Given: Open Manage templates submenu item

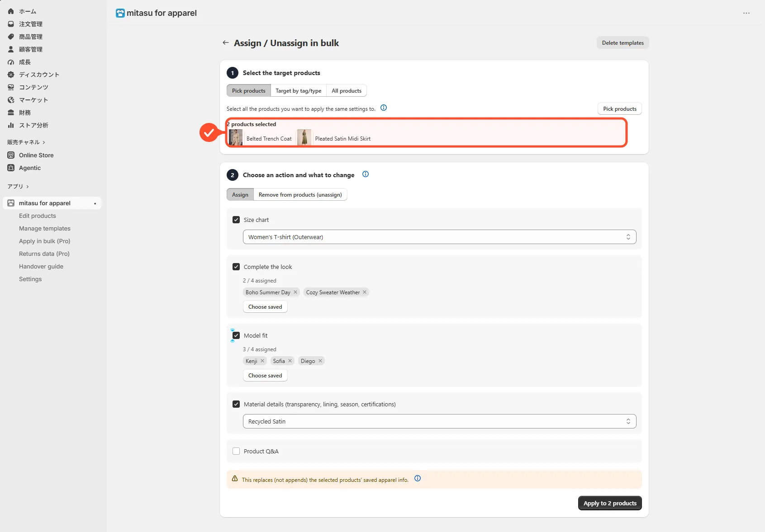Looking at the screenshot, I should tap(45, 229).
